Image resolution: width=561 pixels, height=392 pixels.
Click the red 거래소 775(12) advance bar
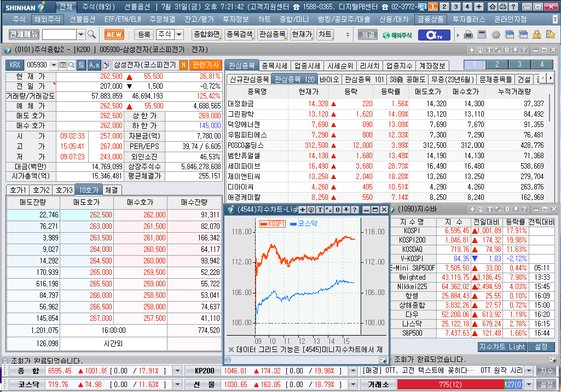tap(450, 384)
